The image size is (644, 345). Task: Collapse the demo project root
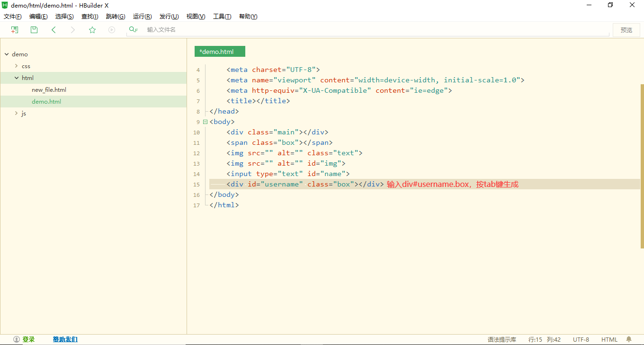pyautogui.click(x=7, y=54)
